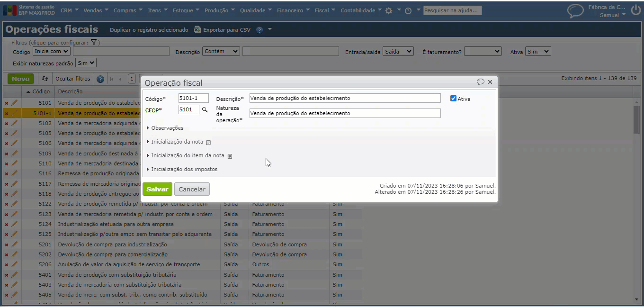The width and height of the screenshot is (644, 307).
Task: Click the filter funnel icon
Action: (94, 42)
